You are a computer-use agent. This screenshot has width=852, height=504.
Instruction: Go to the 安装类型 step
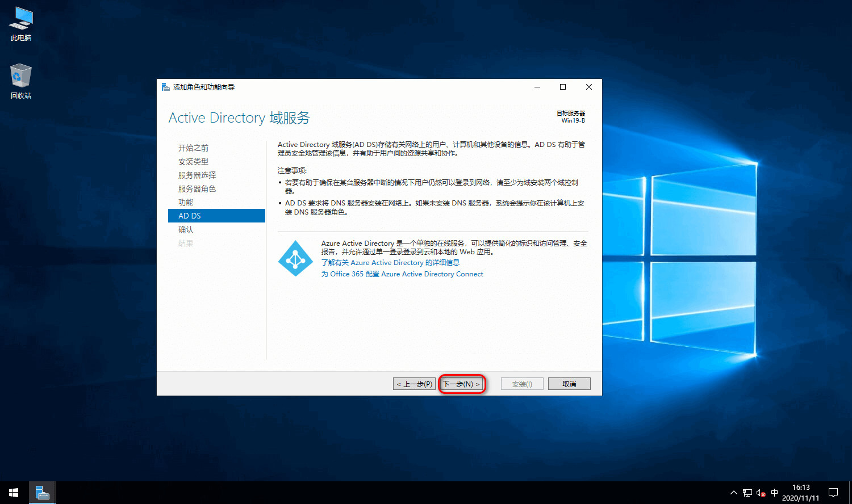193,161
